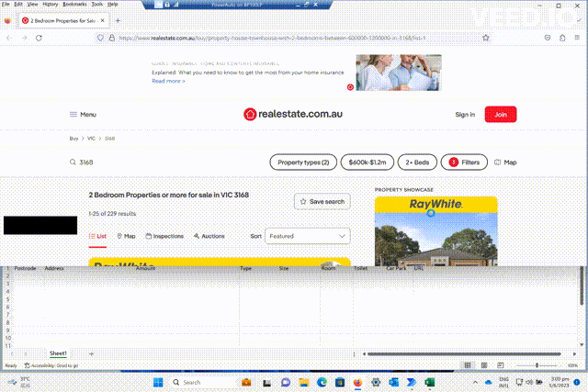The width and height of the screenshot is (588, 392).
Task: Go forward to the next page
Action: (x=25, y=38)
